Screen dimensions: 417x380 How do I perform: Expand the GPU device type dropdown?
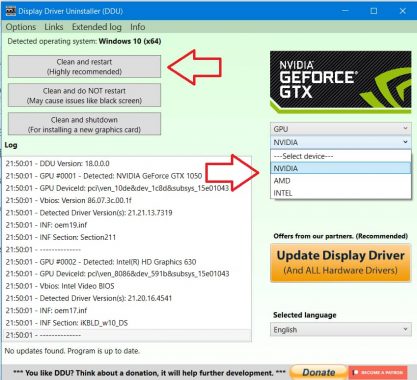coord(340,129)
